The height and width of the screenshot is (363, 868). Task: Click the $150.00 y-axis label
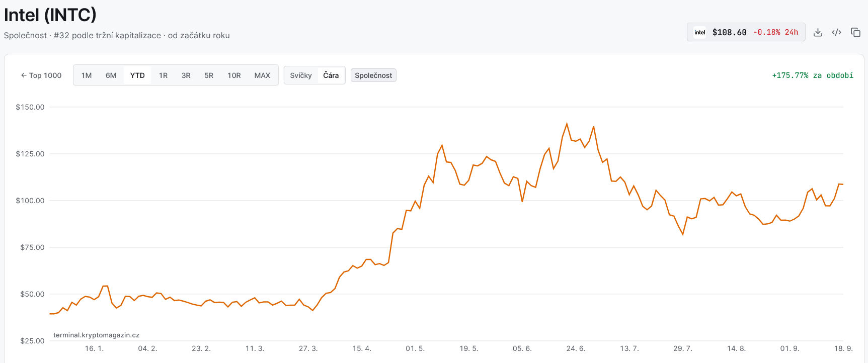pyautogui.click(x=30, y=107)
